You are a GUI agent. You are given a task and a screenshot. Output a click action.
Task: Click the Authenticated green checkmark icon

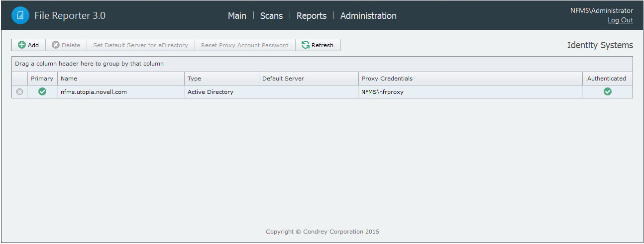607,91
